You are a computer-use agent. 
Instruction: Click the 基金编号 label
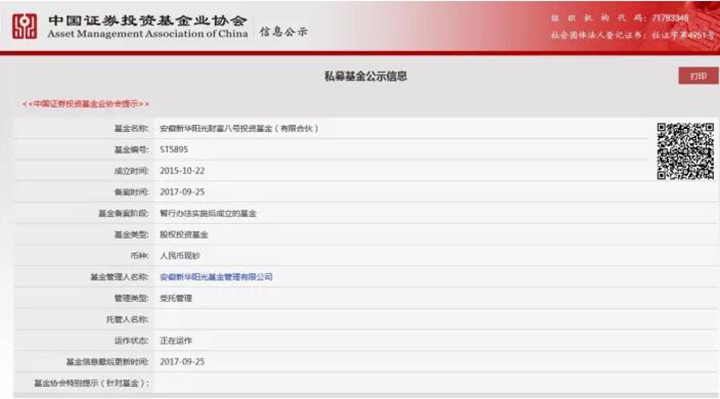[131, 150]
